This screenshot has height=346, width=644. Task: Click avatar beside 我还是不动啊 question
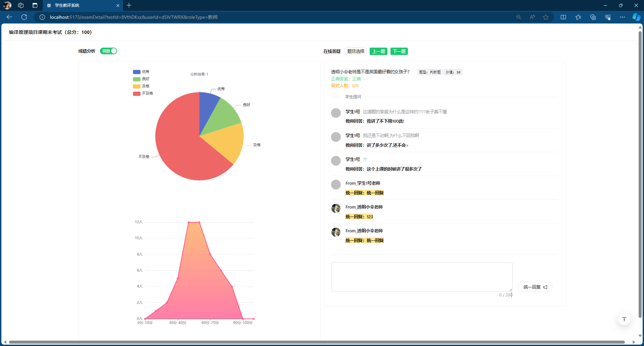pos(336,137)
